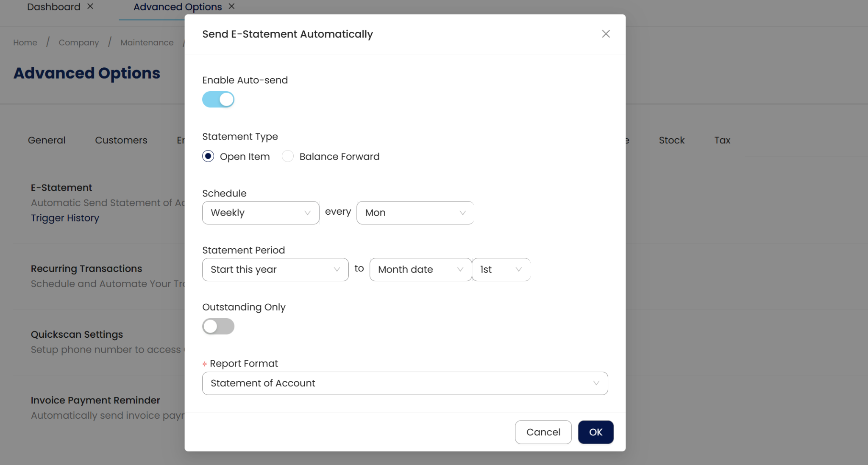Open the 1st day dropdown
The width and height of the screenshot is (868, 465).
coord(501,269)
